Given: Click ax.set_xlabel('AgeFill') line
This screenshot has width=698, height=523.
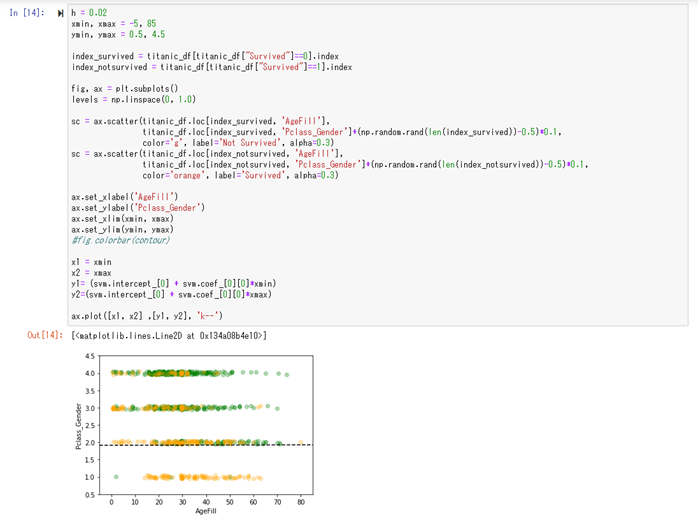Looking at the screenshot, I should coord(125,197).
